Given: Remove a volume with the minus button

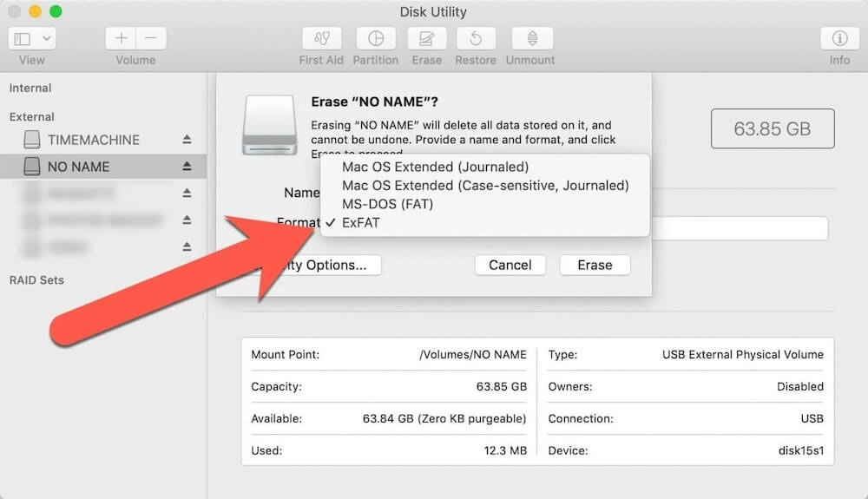Looking at the screenshot, I should point(150,38).
